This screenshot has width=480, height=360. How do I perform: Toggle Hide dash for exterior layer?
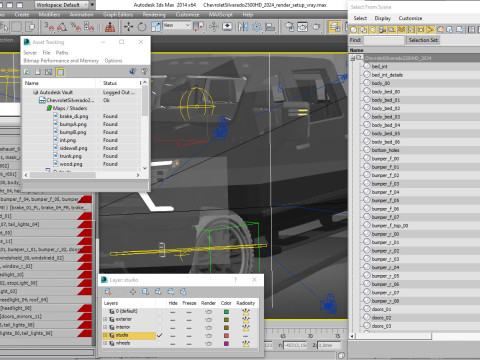(x=173, y=320)
